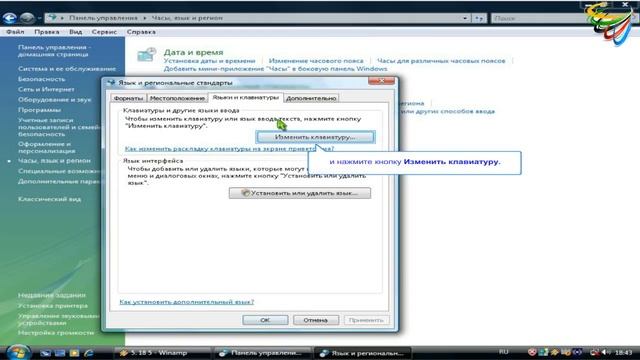This screenshot has width=640, height=360.
Task: Select the Языки и клавиатуры tab
Action: click(245, 98)
